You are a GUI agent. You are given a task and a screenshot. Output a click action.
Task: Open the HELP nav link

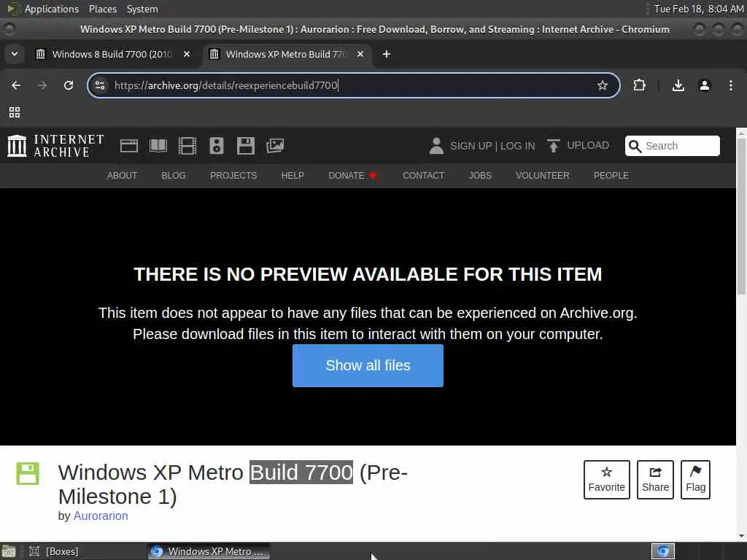click(x=293, y=176)
